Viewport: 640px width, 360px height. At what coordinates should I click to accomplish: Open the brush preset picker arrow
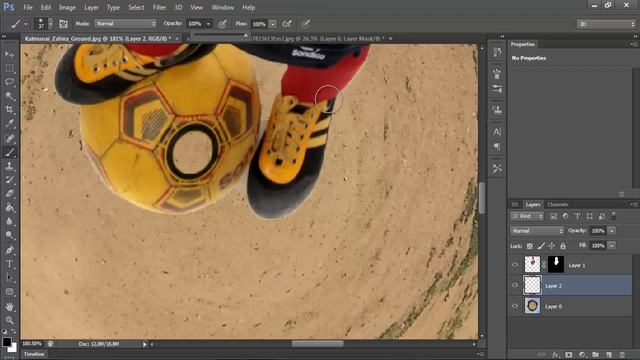click(x=50, y=24)
